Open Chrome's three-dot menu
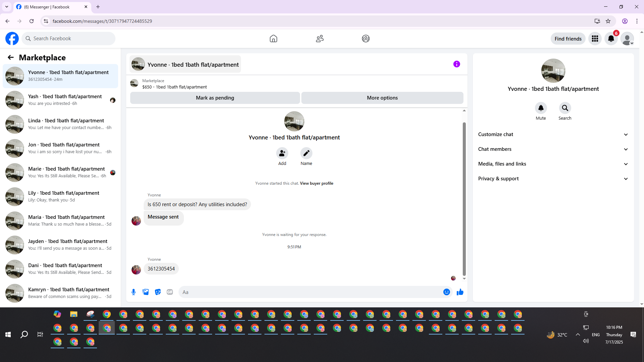The image size is (644, 362). click(x=637, y=21)
